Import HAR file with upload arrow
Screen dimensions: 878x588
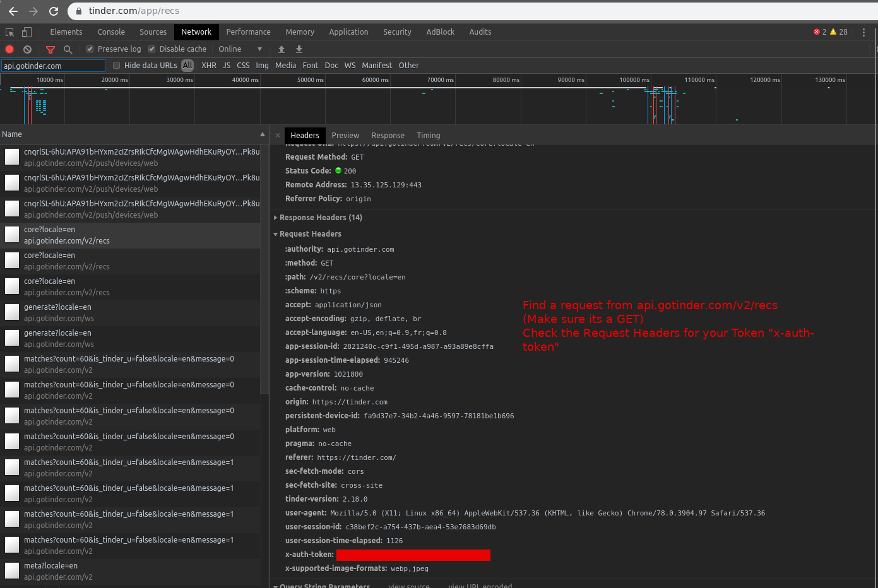282,49
